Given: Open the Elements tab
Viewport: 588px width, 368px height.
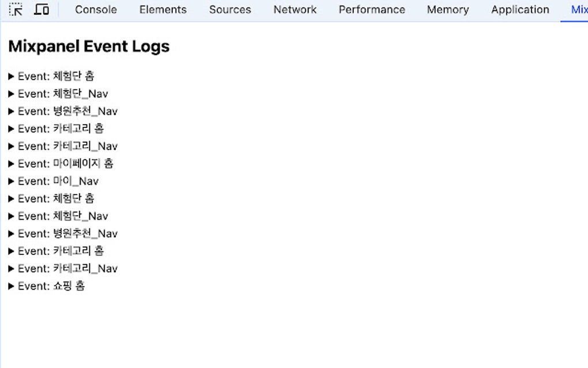Looking at the screenshot, I should 163,9.
